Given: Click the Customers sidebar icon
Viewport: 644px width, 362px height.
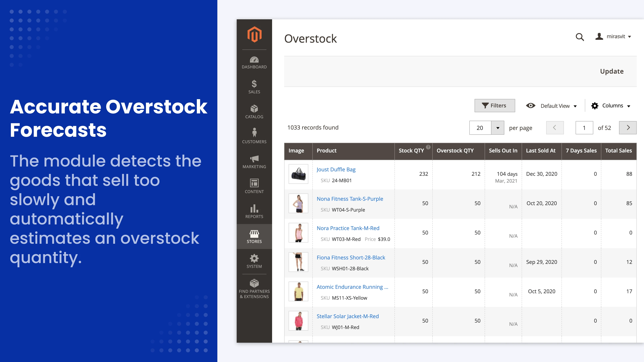Looking at the screenshot, I should tap(254, 136).
